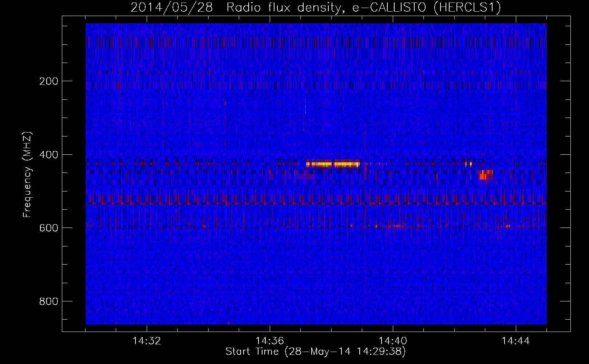Click the '14:44' time tick label
The width and height of the screenshot is (589, 364).
pyautogui.click(x=516, y=341)
